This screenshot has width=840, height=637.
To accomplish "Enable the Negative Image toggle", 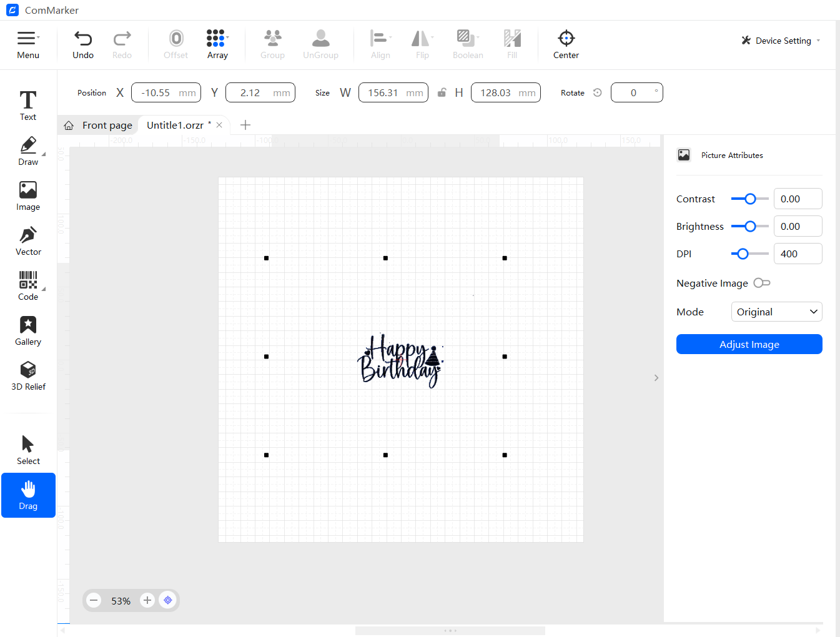I will 761,283.
